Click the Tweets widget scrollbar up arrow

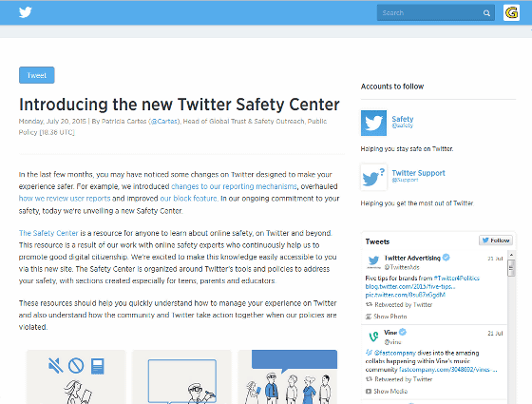(511, 255)
